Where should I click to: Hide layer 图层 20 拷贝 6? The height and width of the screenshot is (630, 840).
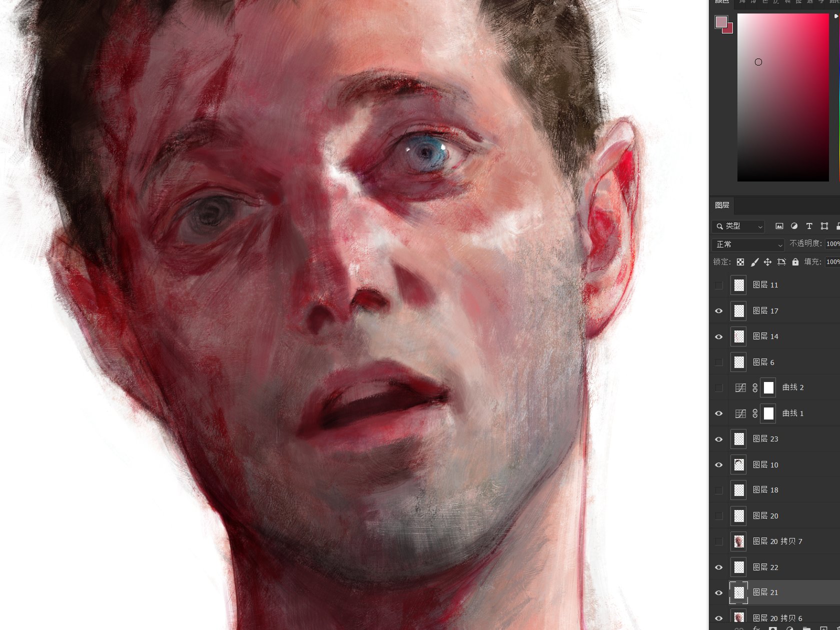[719, 618]
